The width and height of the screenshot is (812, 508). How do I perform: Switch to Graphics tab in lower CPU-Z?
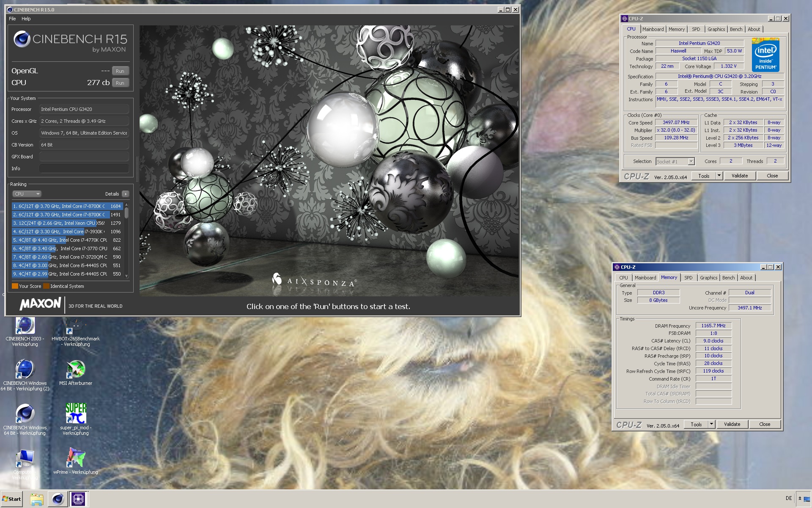[x=708, y=278]
